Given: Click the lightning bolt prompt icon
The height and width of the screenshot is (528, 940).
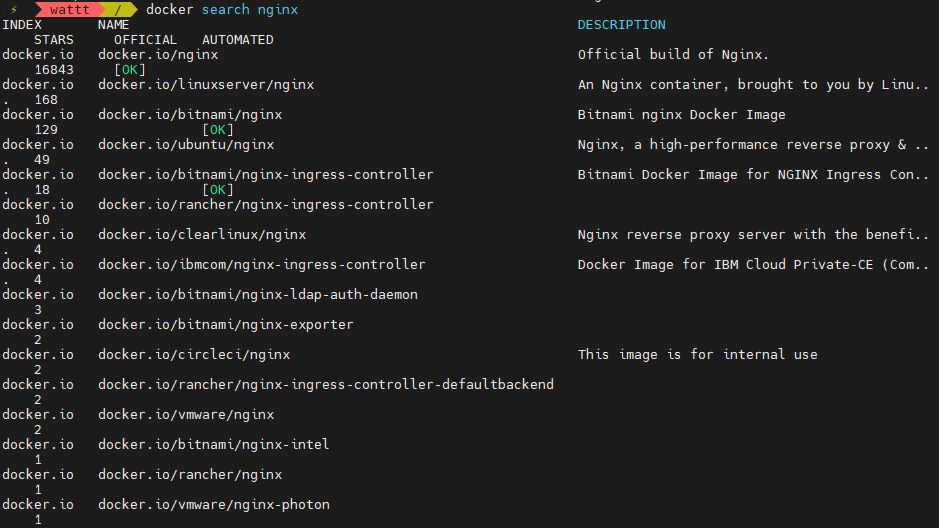Looking at the screenshot, I should [x=14, y=10].
